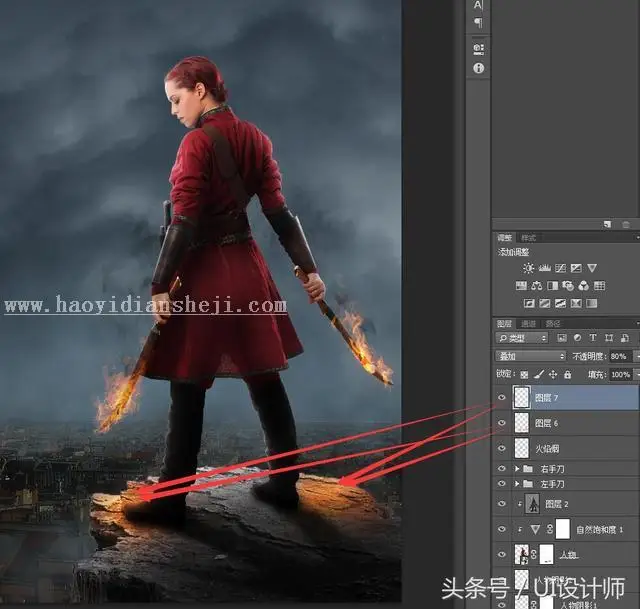Filter layers by smart objects
Viewport: 640px width, 609px height.
[x=624, y=338]
